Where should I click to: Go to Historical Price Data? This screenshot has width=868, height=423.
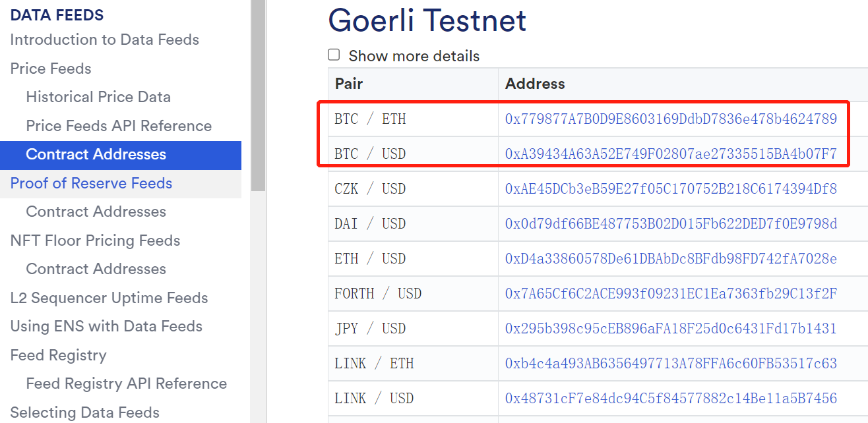click(x=98, y=97)
